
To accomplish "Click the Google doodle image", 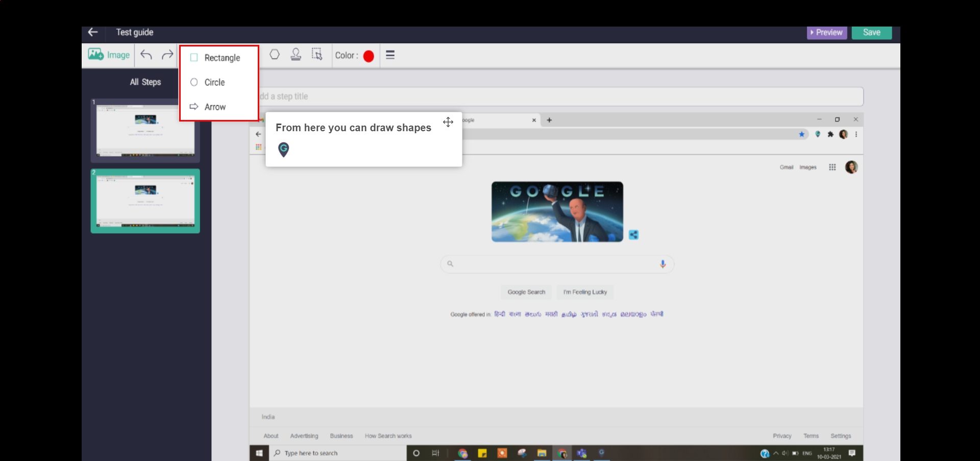I will pyautogui.click(x=557, y=211).
